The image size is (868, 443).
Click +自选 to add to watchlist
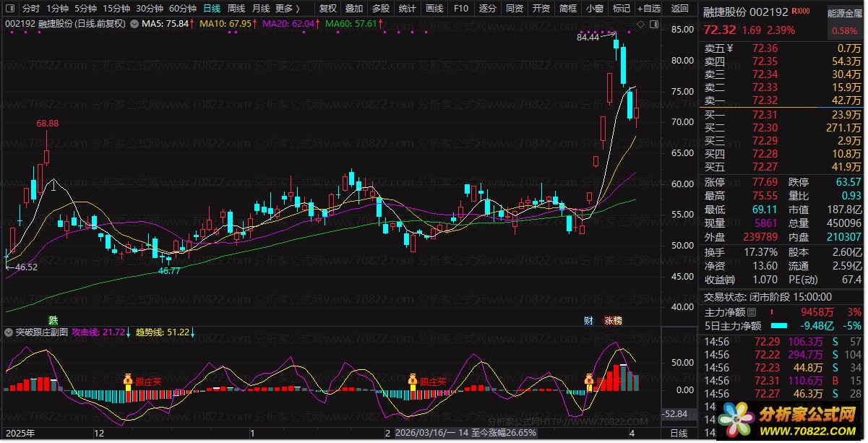point(648,9)
